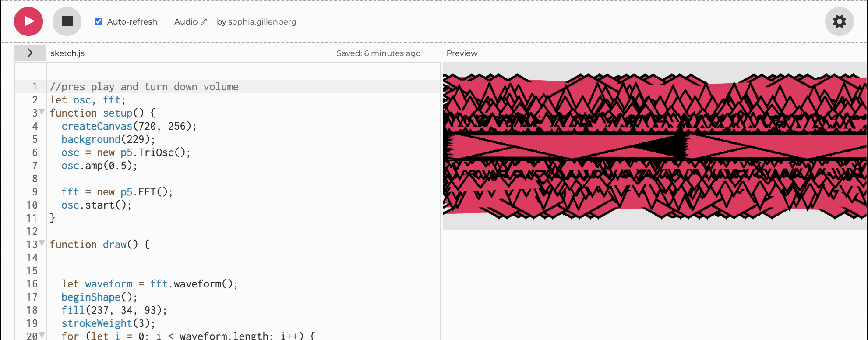Place cursor on the strokeWeight(3) line

point(108,323)
